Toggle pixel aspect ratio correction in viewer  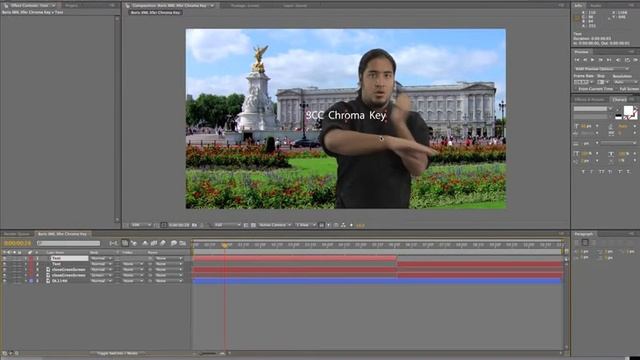tap(322, 225)
